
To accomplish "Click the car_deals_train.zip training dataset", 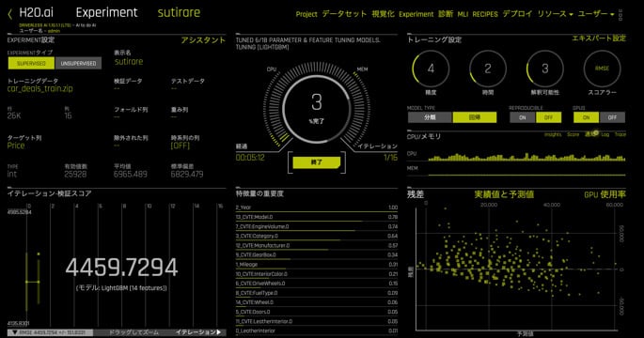I will 39,88.
